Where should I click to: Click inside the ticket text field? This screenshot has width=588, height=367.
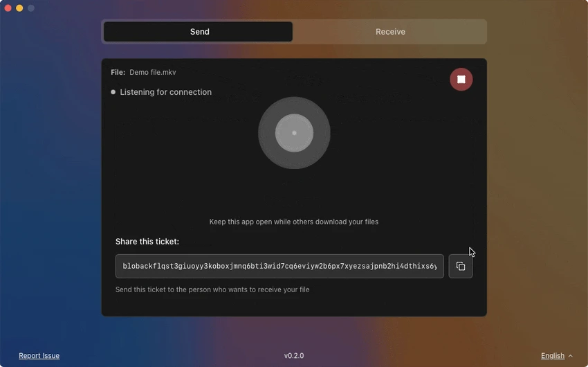pyautogui.click(x=279, y=267)
